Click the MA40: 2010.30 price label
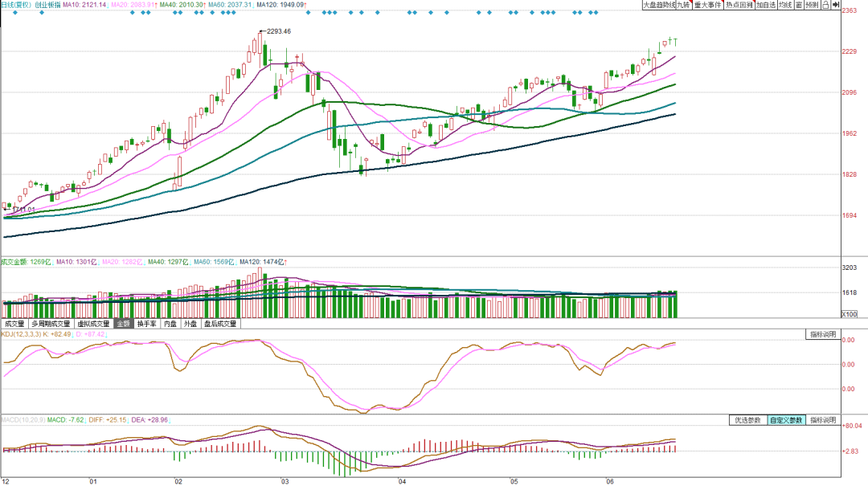The height and width of the screenshot is (486, 868). (182, 5)
